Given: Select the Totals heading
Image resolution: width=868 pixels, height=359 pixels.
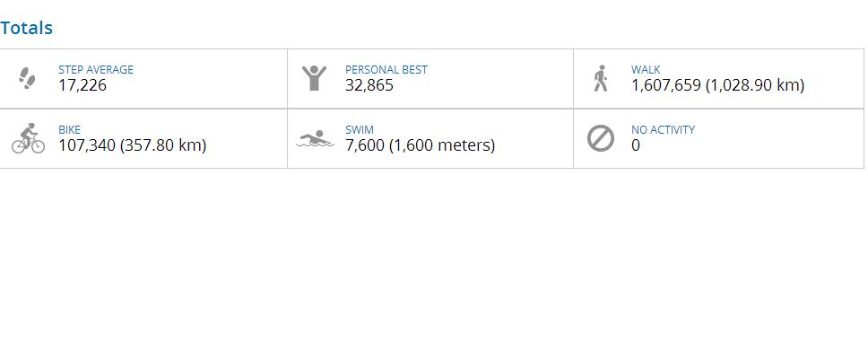Looking at the screenshot, I should (27, 28).
